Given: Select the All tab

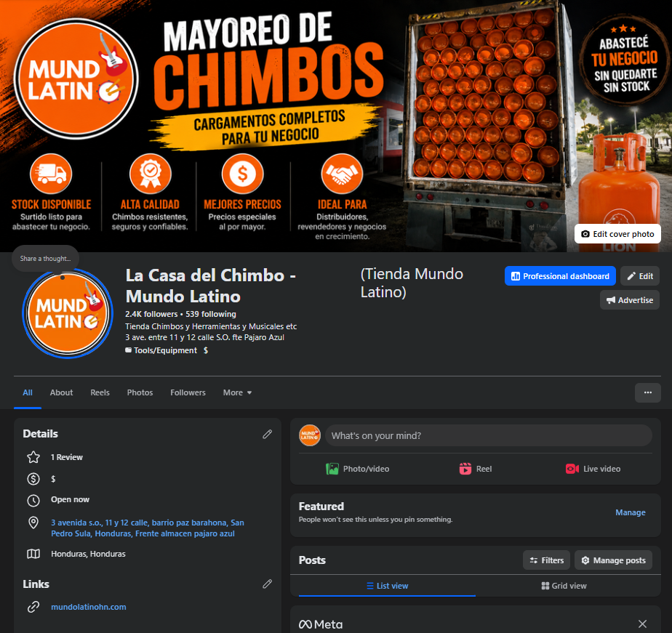Looking at the screenshot, I should pos(28,392).
